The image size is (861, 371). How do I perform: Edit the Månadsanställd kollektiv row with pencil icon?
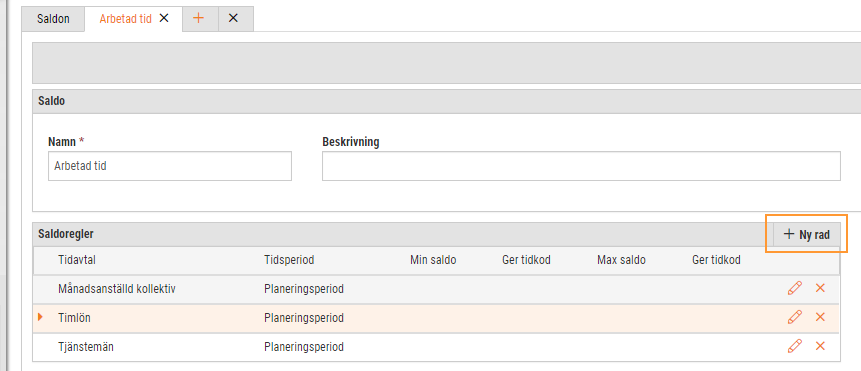click(795, 288)
